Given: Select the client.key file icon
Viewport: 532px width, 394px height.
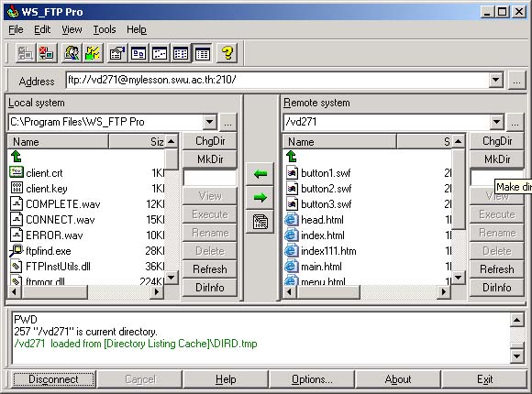Looking at the screenshot, I should click(x=17, y=188).
